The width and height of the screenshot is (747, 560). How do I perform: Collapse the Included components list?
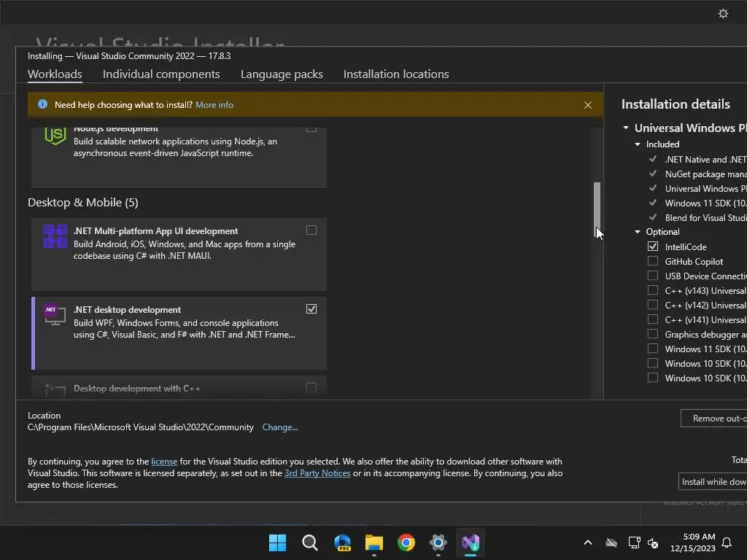pyautogui.click(x=638, y=144)
